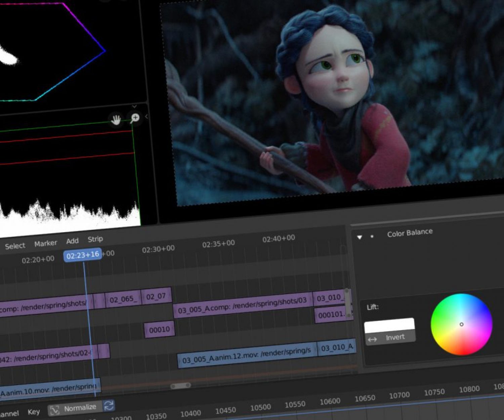Click the sequencer horizontal scrollbar handle
This screenshot has height=420, width=504.
(x=180, y=386)
